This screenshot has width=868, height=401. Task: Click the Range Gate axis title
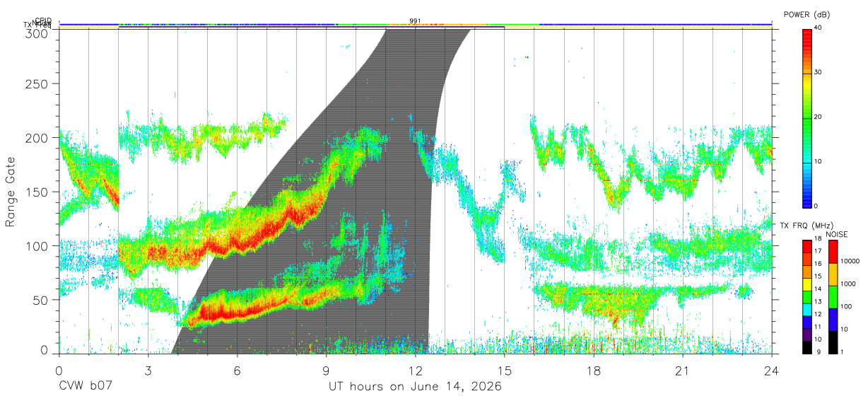11,192
